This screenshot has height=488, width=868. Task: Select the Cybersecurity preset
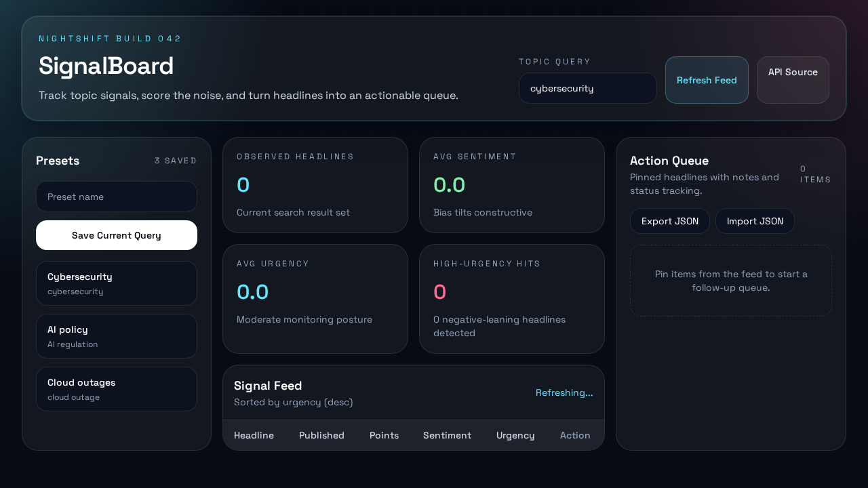click(x=116, y=283)
